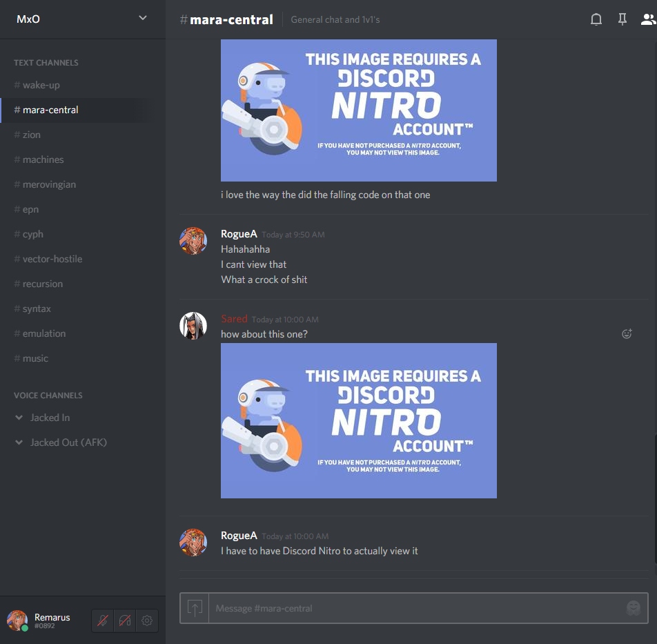Click the notification bell icon
This screenshot has height=644, width=657.
tap(596, 20)
